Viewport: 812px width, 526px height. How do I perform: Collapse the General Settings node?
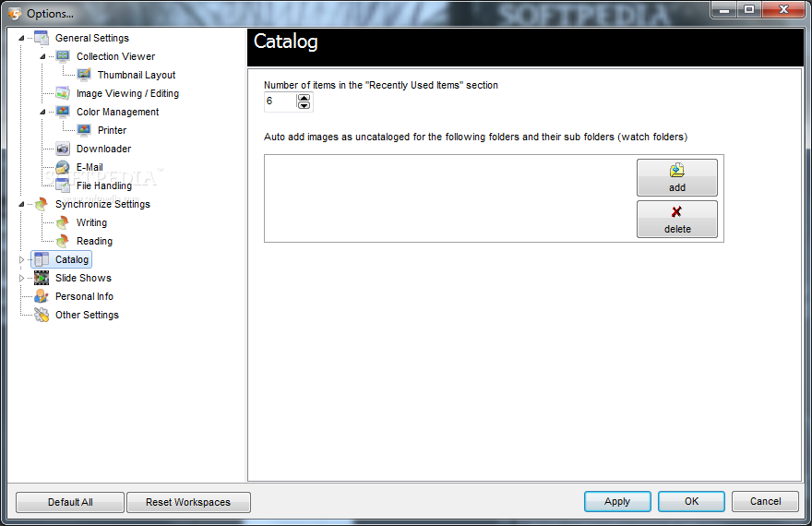[x=21, y=39]
